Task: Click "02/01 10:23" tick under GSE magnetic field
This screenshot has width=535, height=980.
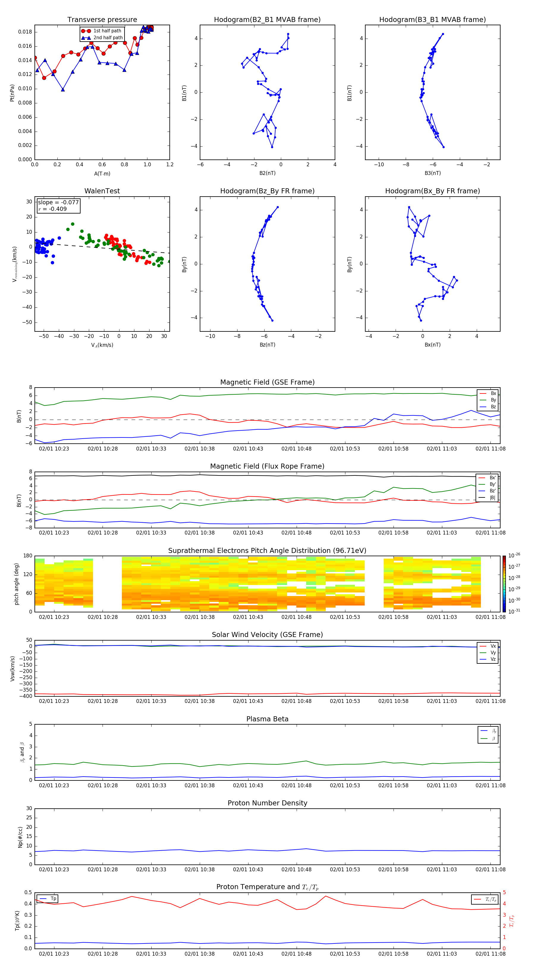Action: (x=54, y=449)
